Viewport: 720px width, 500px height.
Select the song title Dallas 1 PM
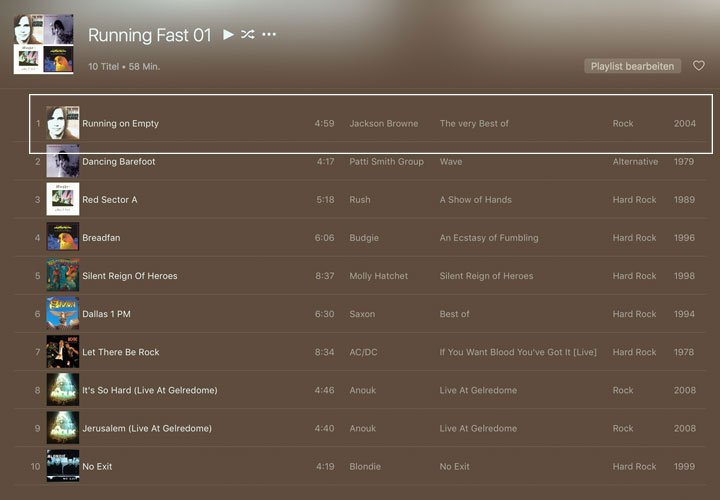pos(106,314)
